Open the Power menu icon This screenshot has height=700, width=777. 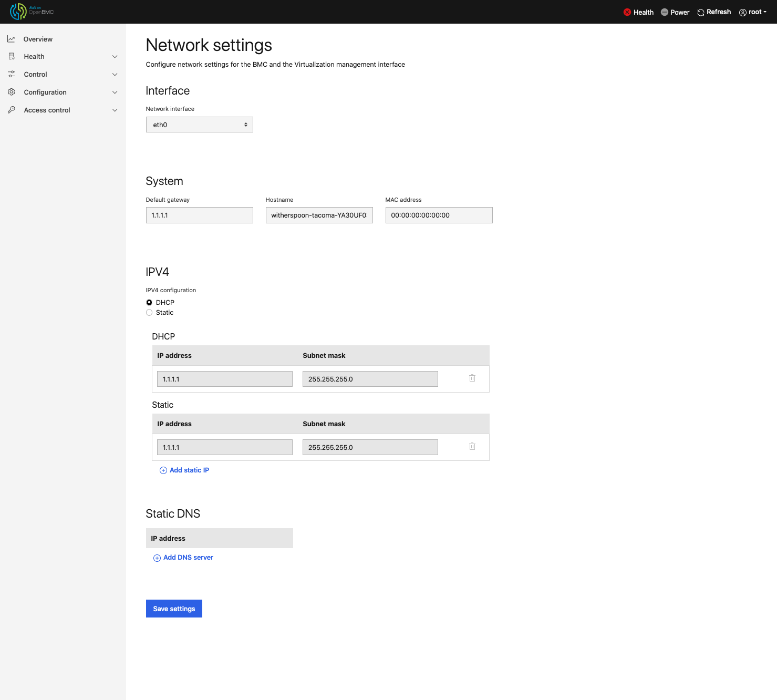[x=664, y=12]
